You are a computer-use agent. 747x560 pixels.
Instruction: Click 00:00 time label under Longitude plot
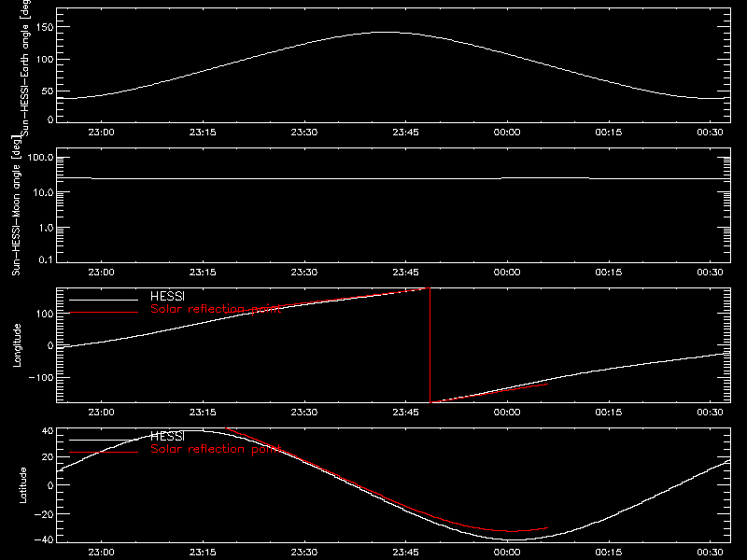[507, 413]
